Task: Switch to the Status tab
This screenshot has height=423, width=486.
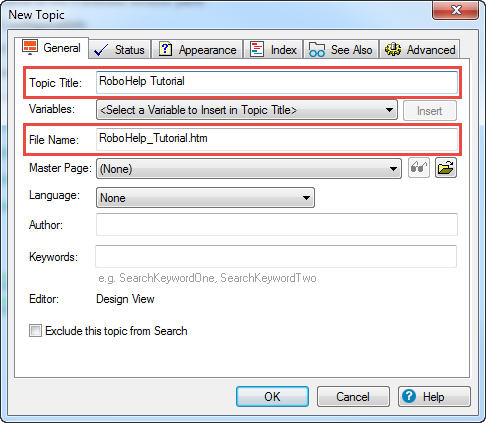Action: tap(120, 50)
